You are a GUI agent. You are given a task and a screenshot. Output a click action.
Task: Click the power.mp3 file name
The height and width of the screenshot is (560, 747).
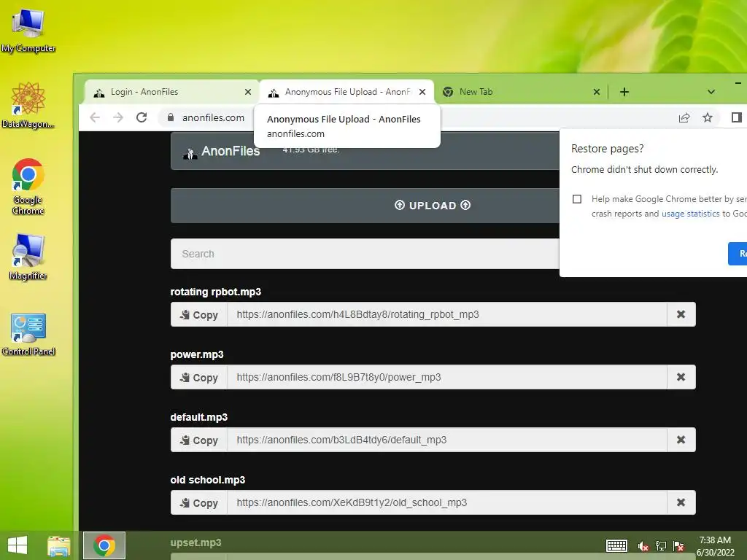pos(197,355)
